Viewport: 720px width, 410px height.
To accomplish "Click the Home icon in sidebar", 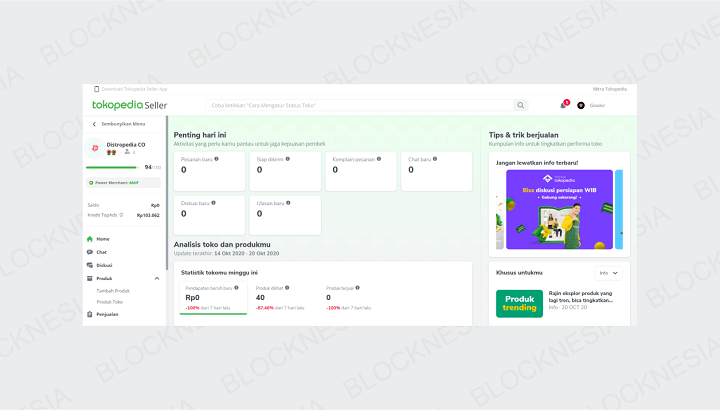I will 90,239.
